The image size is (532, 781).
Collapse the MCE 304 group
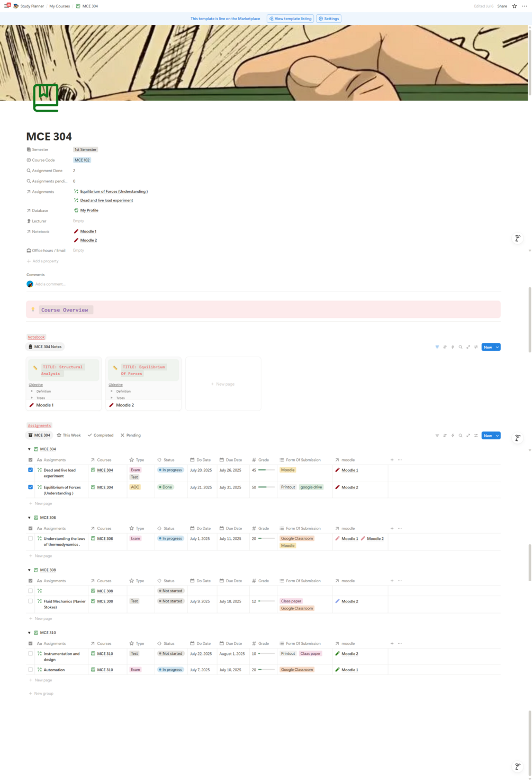pyautogui.click(x=29, y=449)
